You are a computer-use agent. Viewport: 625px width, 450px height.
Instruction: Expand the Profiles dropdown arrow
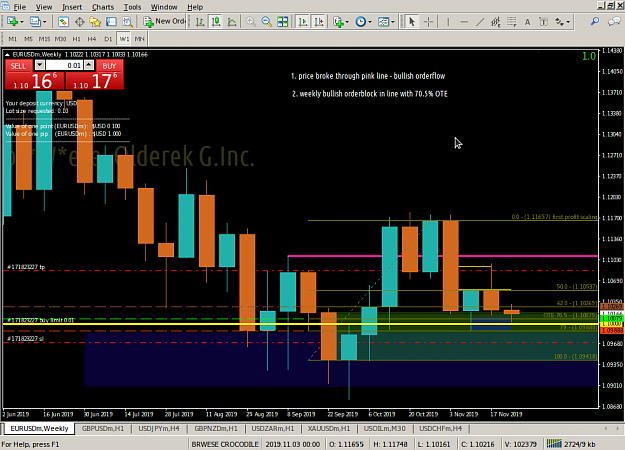click(45, 22)
